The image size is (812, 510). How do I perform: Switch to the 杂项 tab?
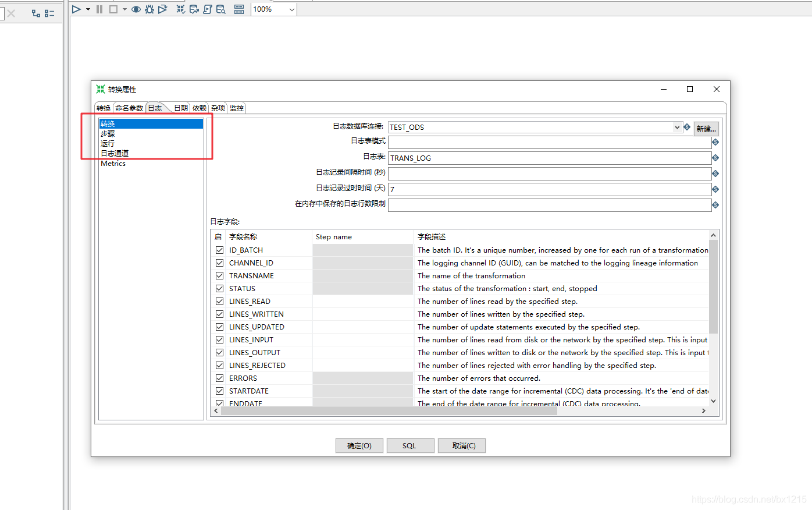point(218,108)
